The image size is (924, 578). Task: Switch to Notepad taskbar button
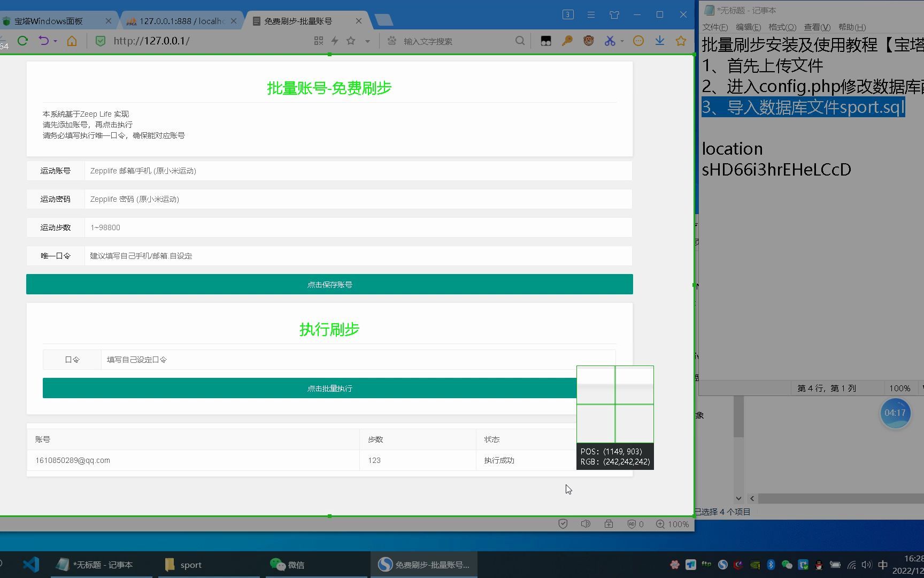coord(102,565)
